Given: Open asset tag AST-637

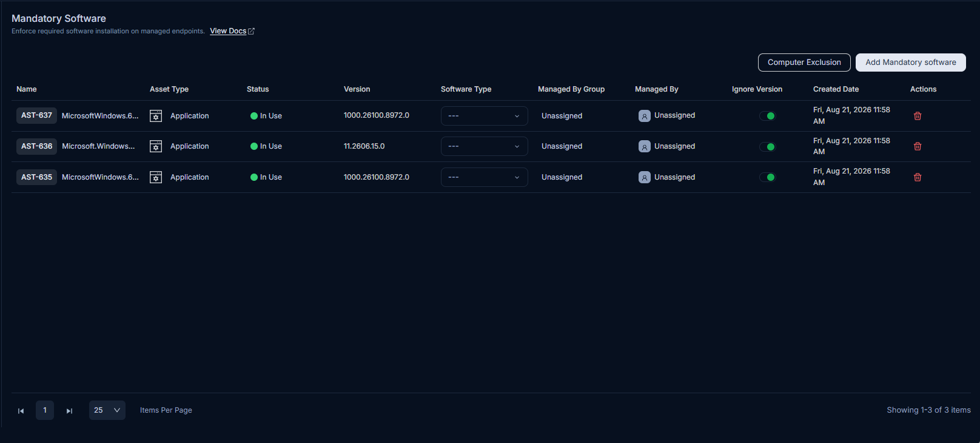Looking at the screenshot, I should (x=36, y=115).
